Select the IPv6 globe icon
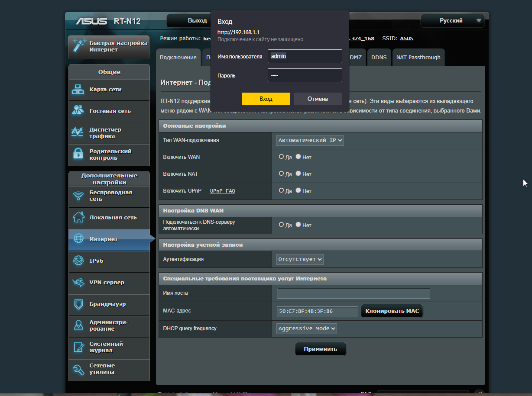Image resolution: width=532 pixels, height=396 pixels. pyautogui.click(x=78, y=261)
